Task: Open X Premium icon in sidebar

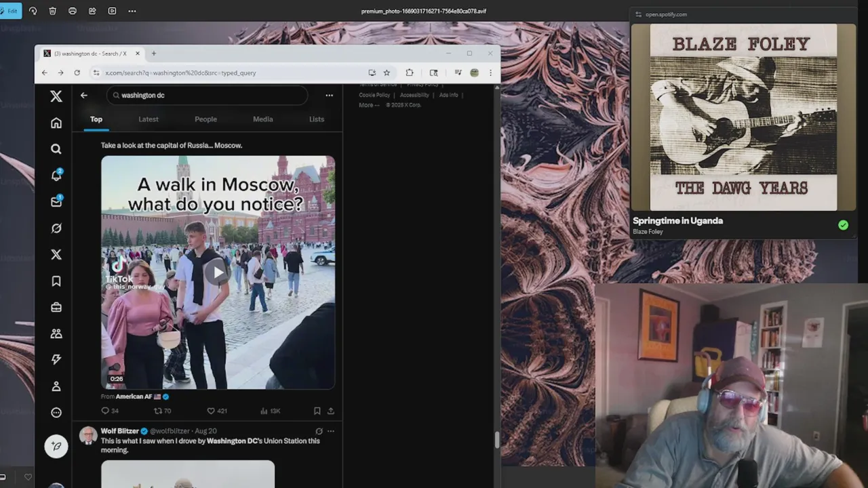Action: click(x=56, y=255)
